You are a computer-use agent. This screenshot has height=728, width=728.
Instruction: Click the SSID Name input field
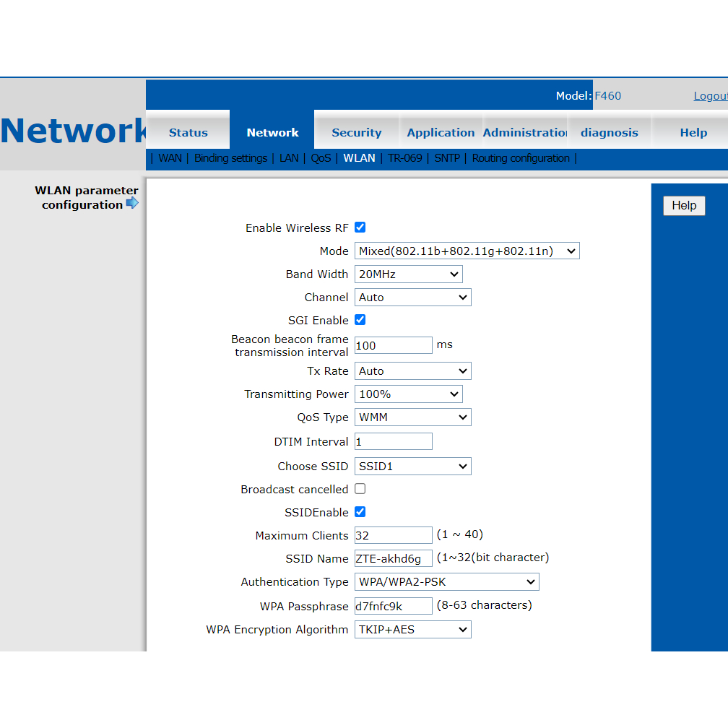(x=393, y=558)
